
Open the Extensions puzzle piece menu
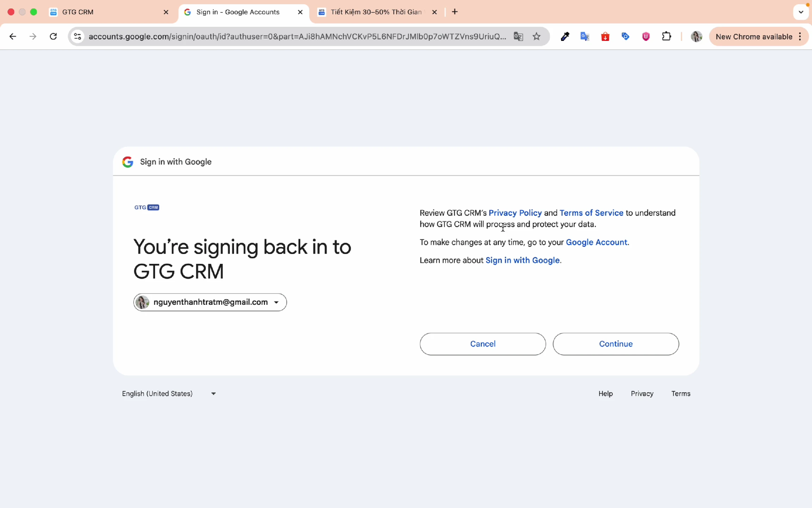tap(666, 36)
